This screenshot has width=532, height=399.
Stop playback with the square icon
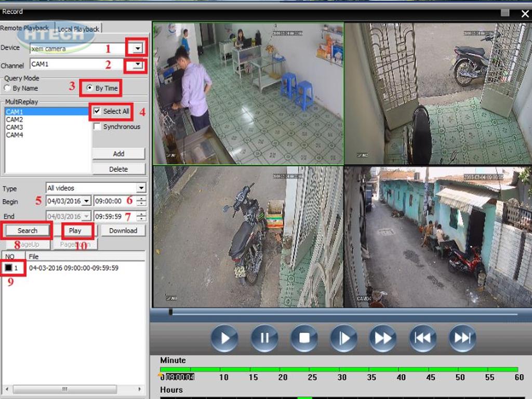tap(304, 338)
